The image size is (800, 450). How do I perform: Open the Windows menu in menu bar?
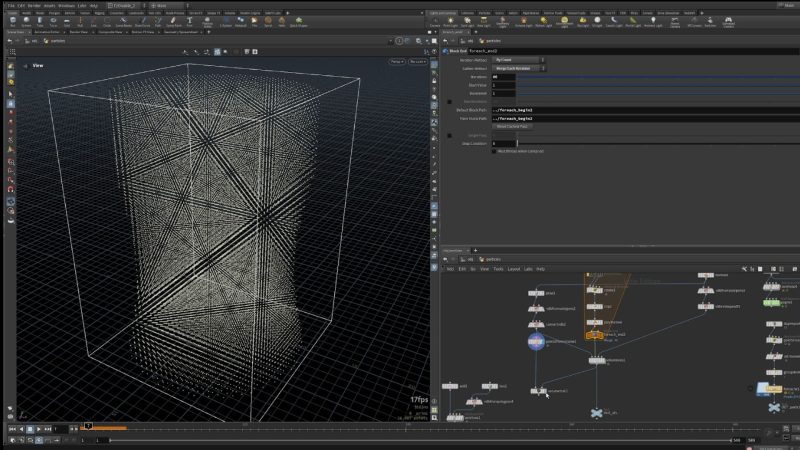[66, 5]
